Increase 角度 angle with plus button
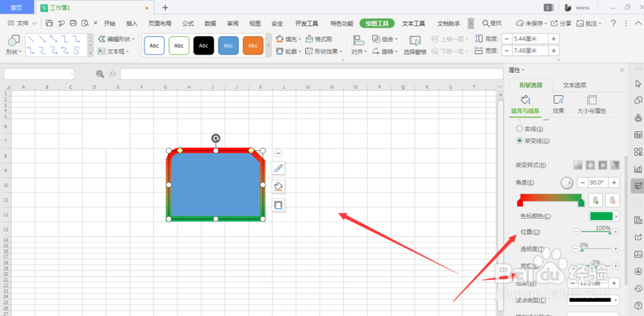The height and width of the screenshot is (316, 644). click(614, 183)
